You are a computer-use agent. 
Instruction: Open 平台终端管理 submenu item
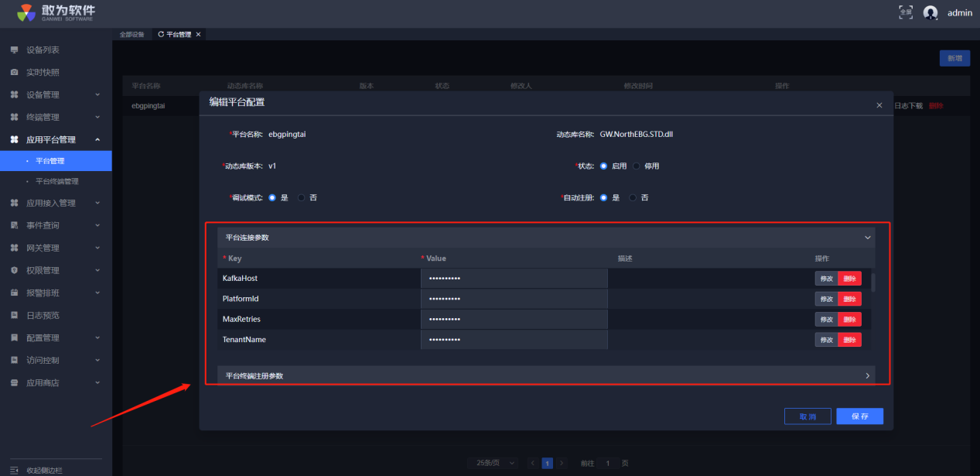(56, 181)
